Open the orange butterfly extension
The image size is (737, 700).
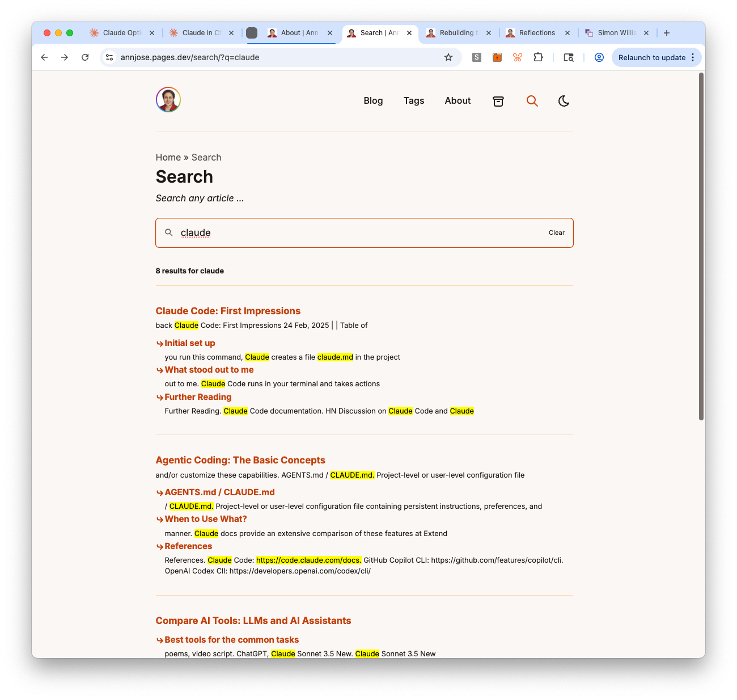tap(517, 57)
